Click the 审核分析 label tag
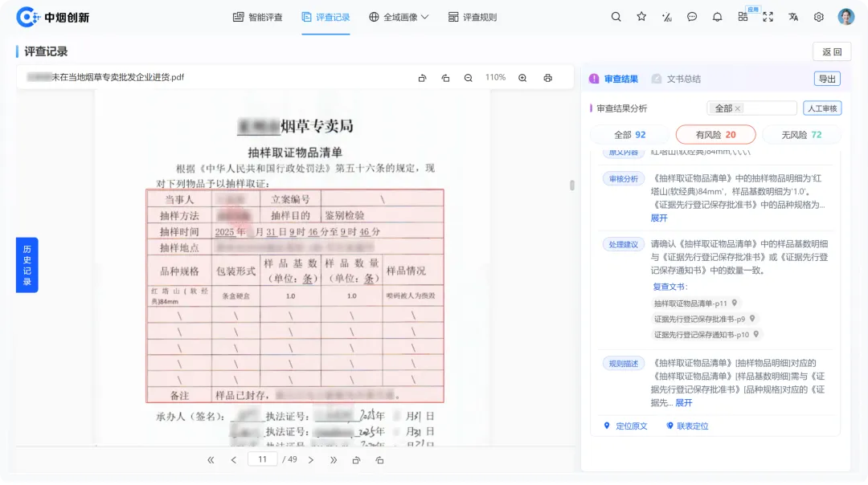The image size is (868, 485). [624, 178]
